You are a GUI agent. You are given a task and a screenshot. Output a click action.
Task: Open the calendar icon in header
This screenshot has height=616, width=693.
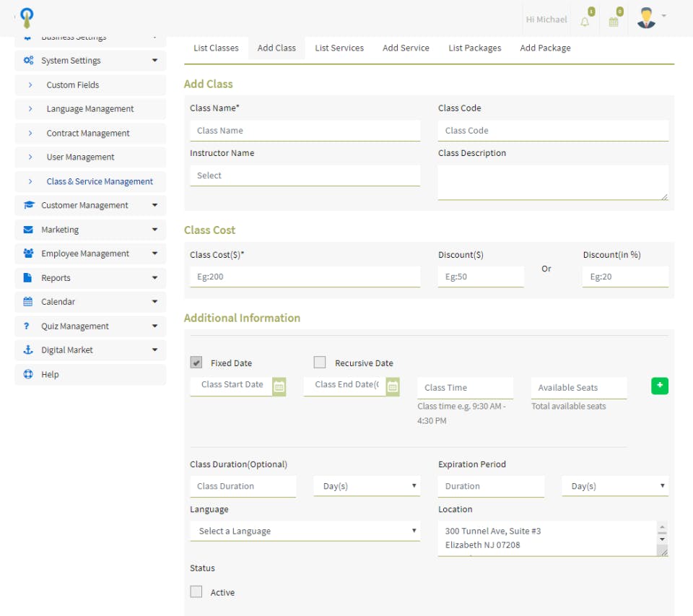614,22
